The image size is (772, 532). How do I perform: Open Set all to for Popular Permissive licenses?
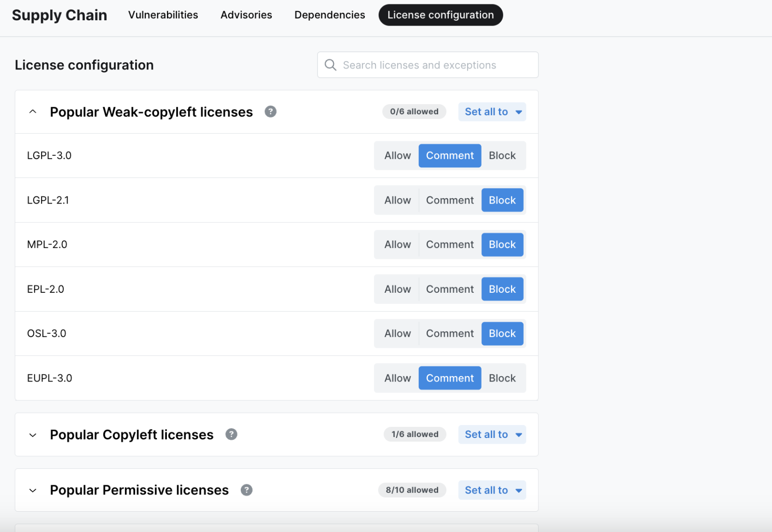[x=492, y=490]
